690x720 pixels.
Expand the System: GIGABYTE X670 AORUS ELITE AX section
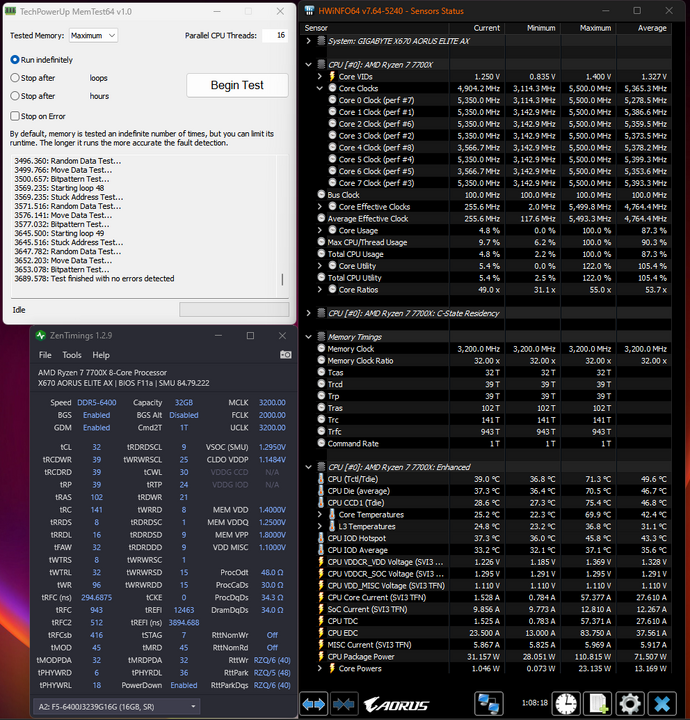[309, 41]
